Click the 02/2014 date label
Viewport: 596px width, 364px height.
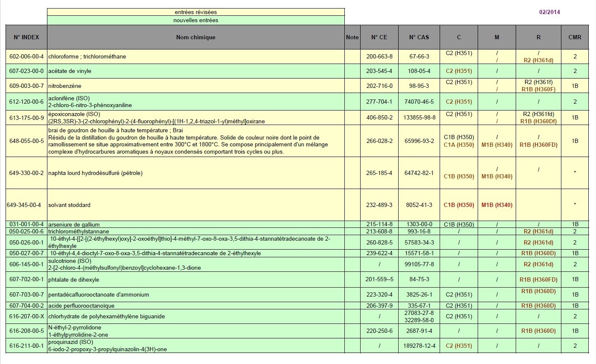tap(549, 12)
